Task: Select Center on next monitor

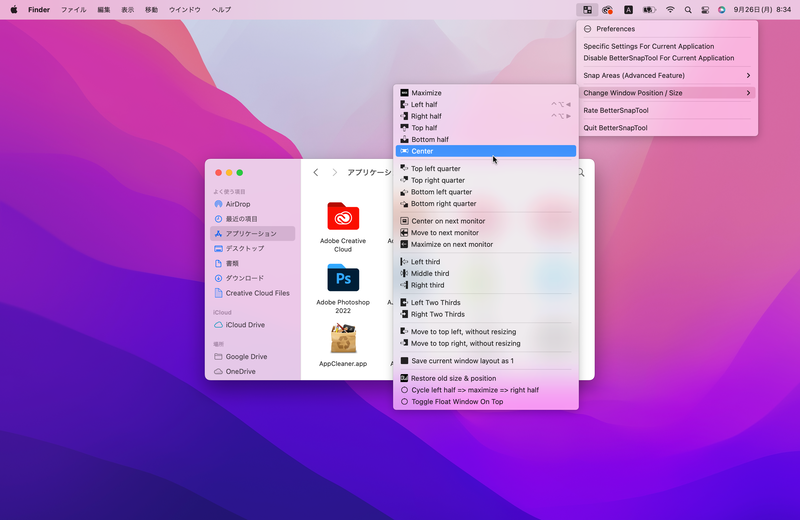Action: (x=486, y=221)
